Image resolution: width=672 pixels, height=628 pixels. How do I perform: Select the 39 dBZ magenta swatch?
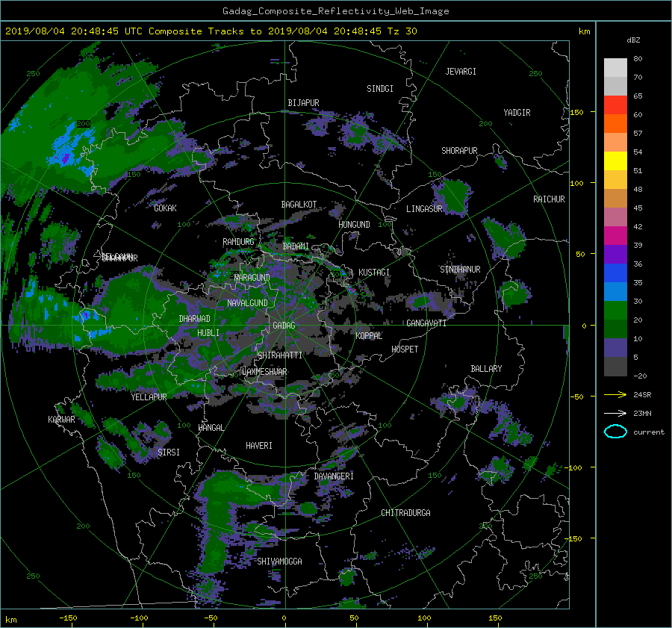(x=615, y=235)
